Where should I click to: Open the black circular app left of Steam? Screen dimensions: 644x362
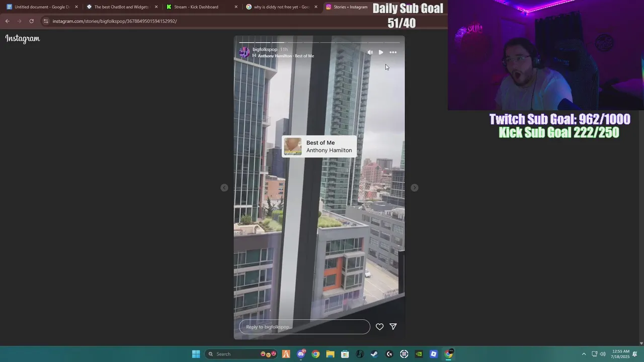coord(360,354)
